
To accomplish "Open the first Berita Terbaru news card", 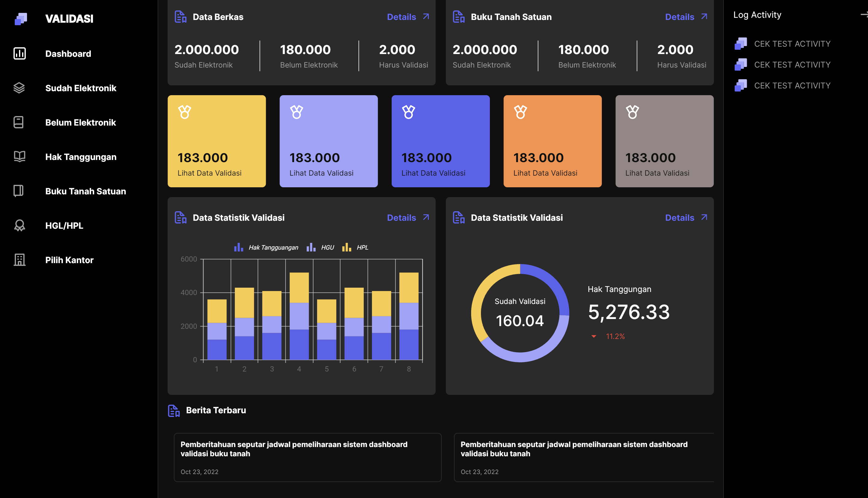I will 307,457.
